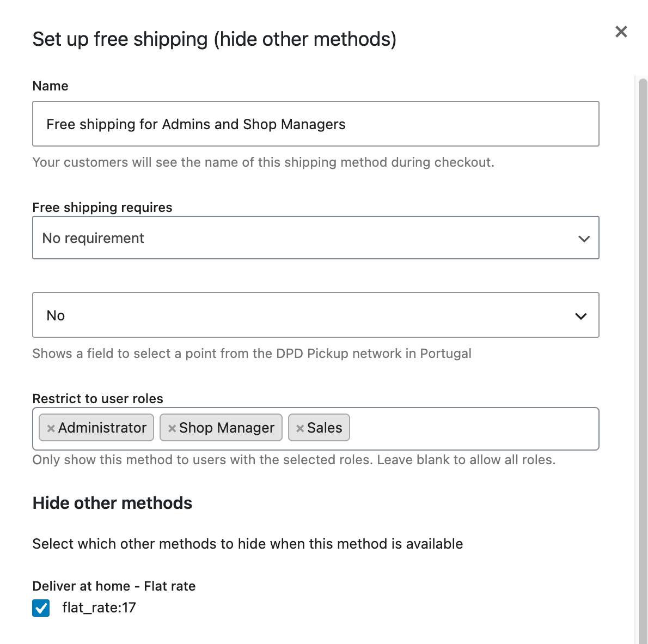Open the DPD Pickup No dropdown

(x=316, y=315)
